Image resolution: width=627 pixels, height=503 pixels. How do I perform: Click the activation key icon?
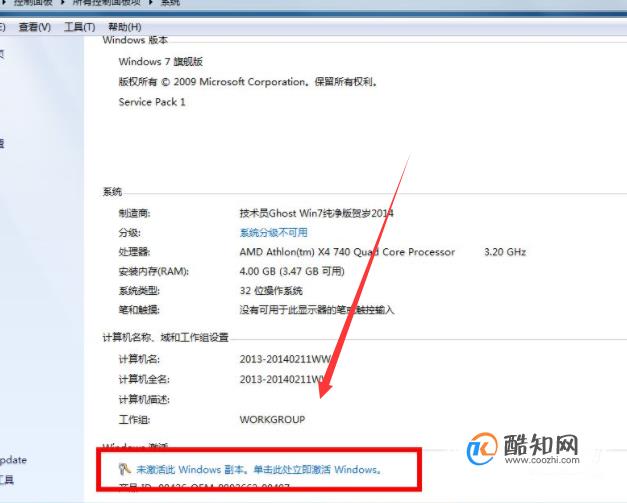pos(124,469)
